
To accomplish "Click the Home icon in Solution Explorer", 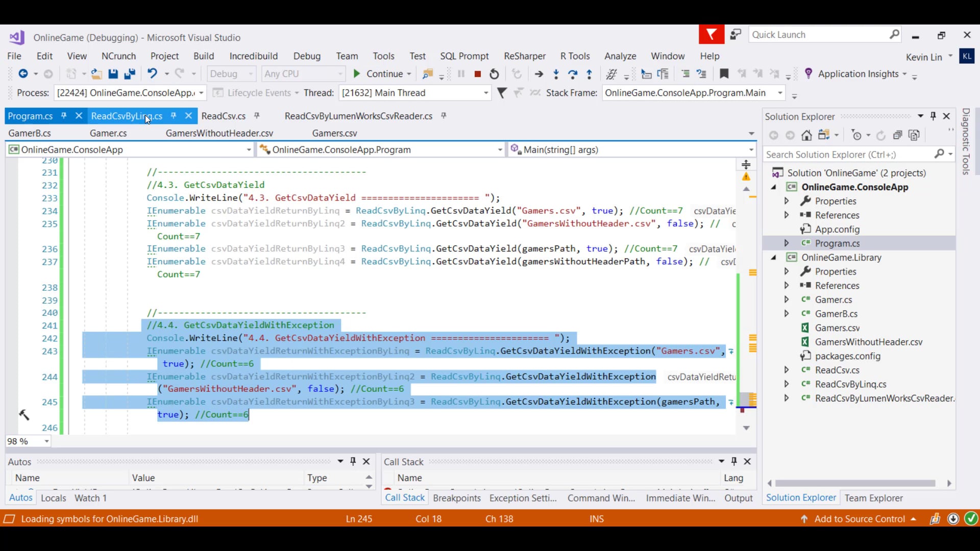I will pos(806,135).
